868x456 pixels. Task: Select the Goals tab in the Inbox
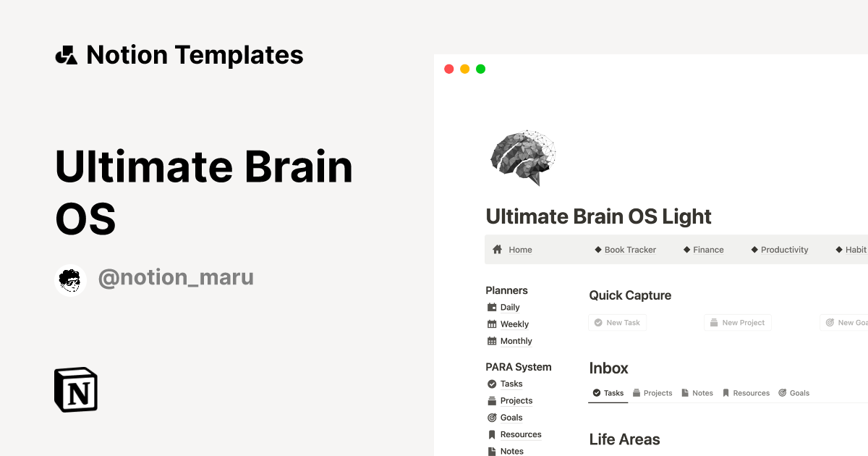pos(794,392)
